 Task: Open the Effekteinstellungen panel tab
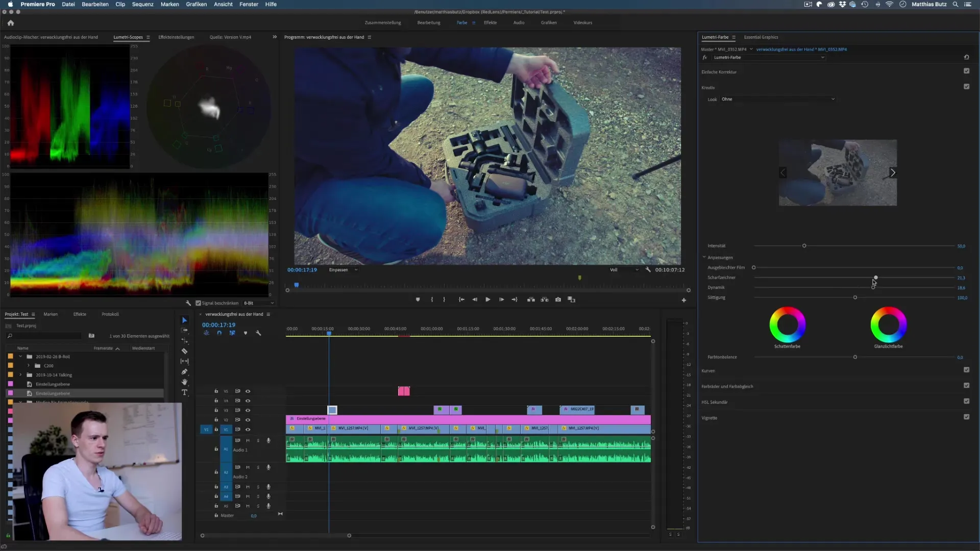coord(176,37)
